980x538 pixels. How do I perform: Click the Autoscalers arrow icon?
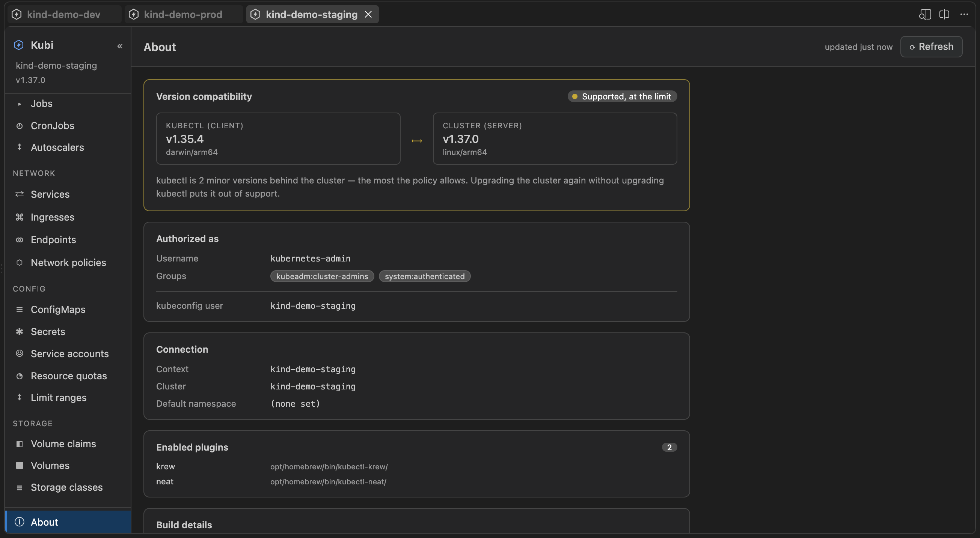[x=20, y=147]
